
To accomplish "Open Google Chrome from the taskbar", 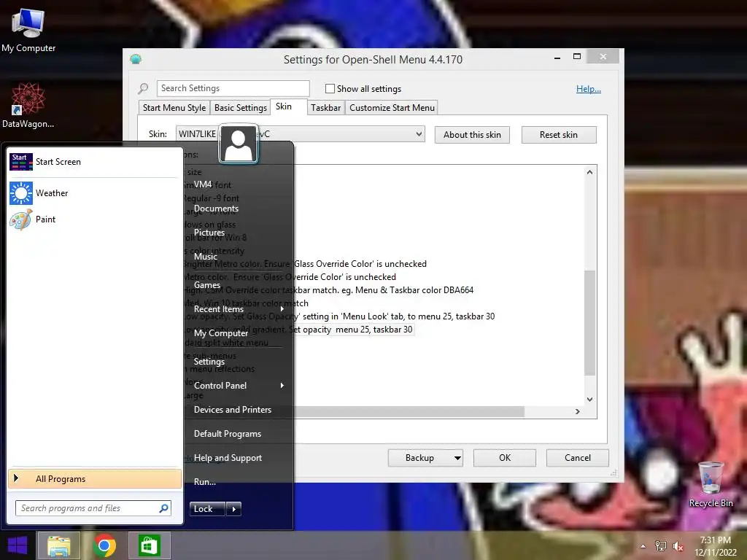I will click(104, 545).
